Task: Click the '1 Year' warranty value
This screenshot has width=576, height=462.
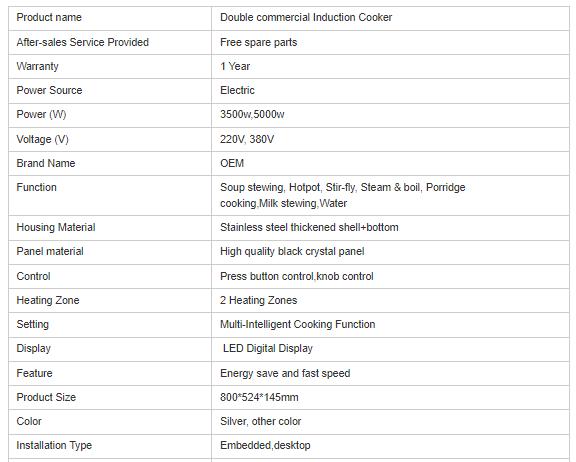Action: point(235,66)
